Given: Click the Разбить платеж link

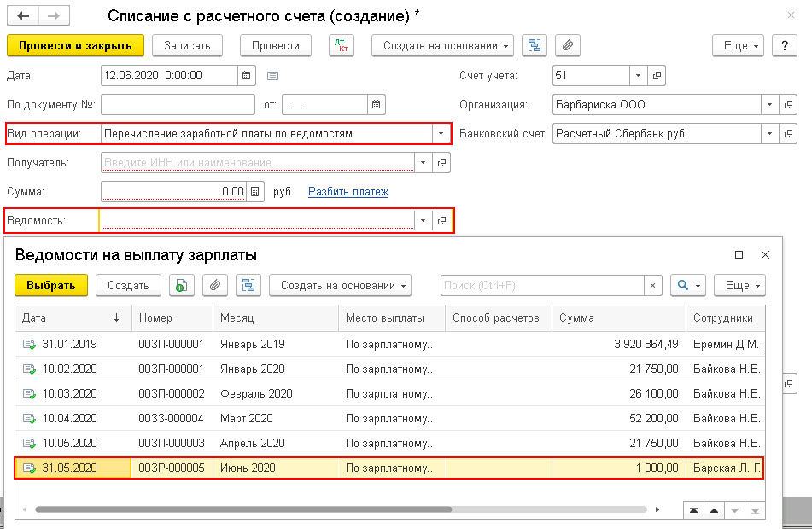Looking at the screenshot, I should 348,191.
